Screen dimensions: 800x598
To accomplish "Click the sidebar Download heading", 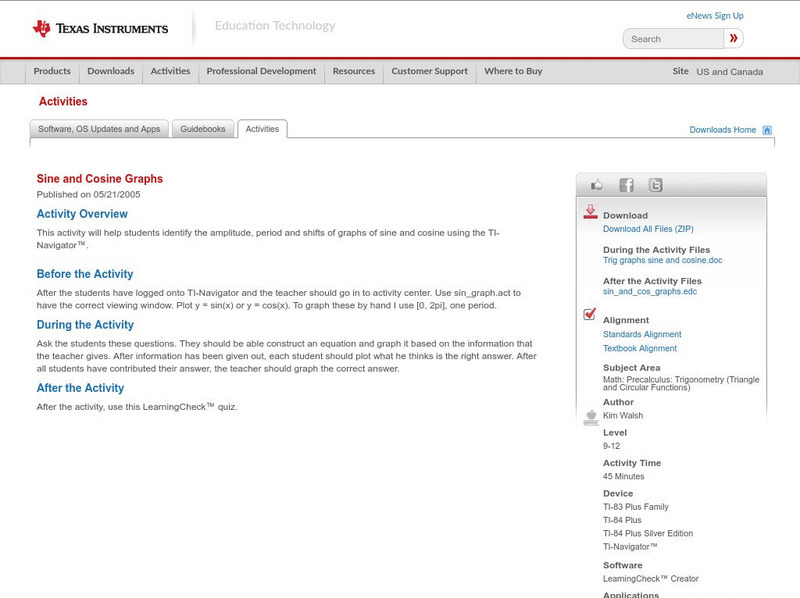I will pyautogui.click(x=625, y=215).
